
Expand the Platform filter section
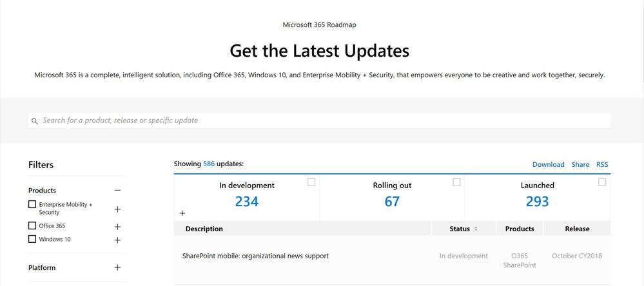tap(117, 268)
